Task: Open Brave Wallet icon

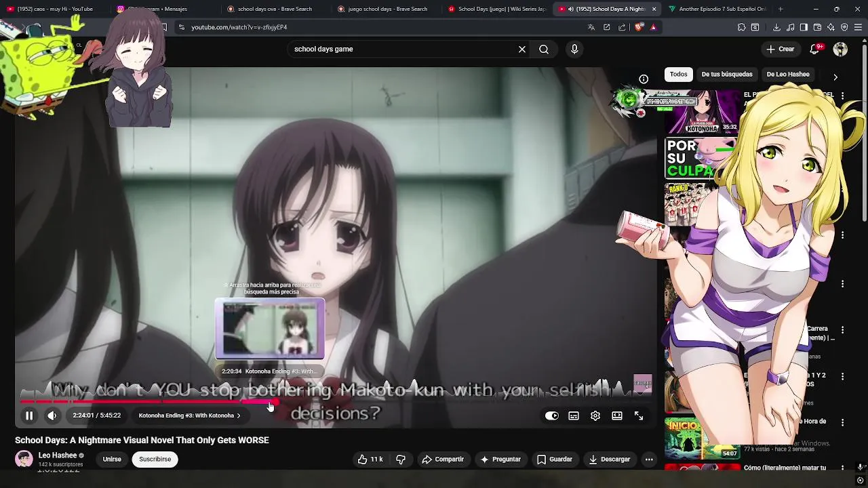Action: coord(817,27)
